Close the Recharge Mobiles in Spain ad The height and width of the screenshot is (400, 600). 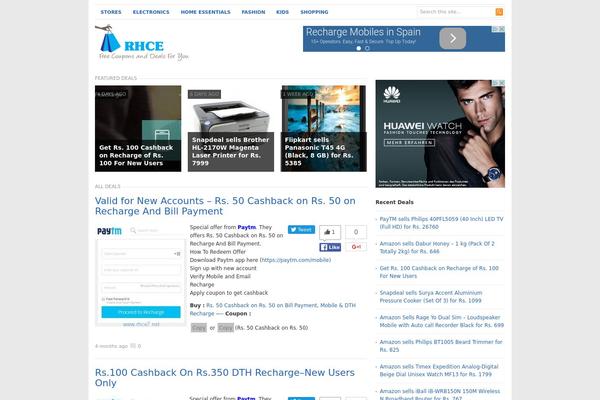[502, 29]
